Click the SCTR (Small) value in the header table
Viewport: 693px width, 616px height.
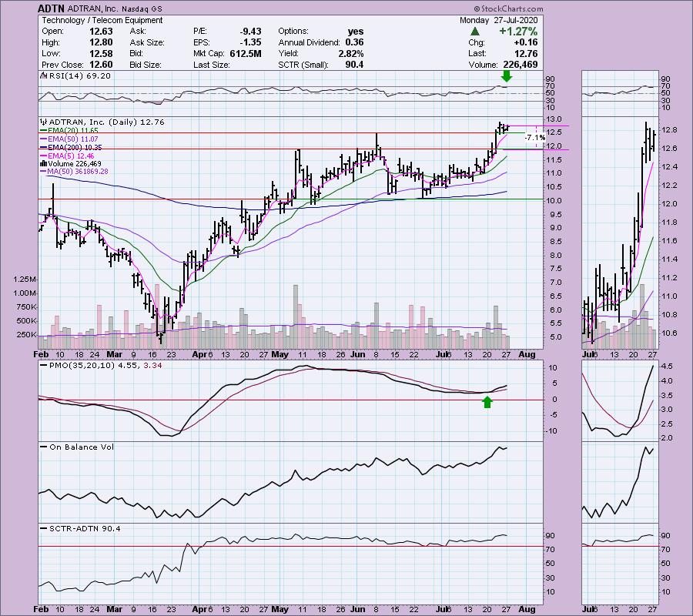point(354,65)
